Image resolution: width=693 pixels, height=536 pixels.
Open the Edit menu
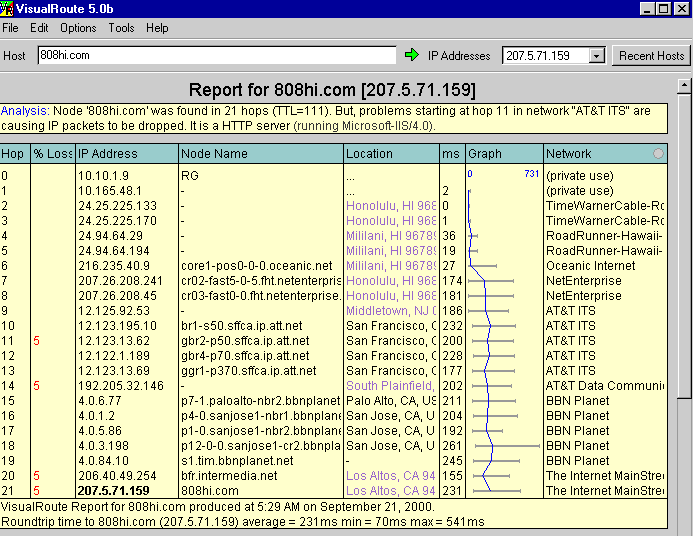[39, 28]
